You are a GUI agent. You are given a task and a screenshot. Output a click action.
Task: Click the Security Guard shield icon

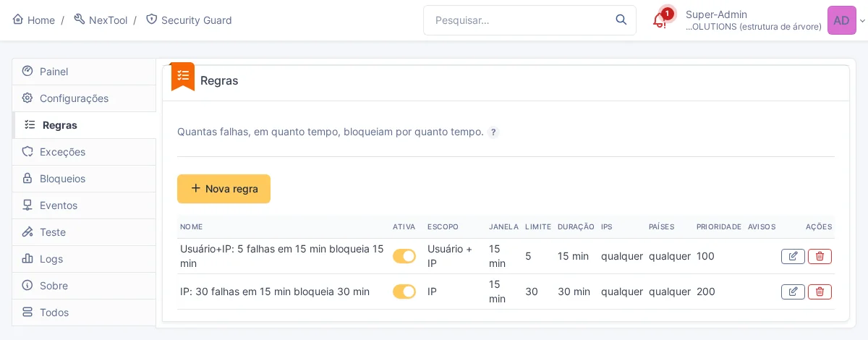[151, 20]
